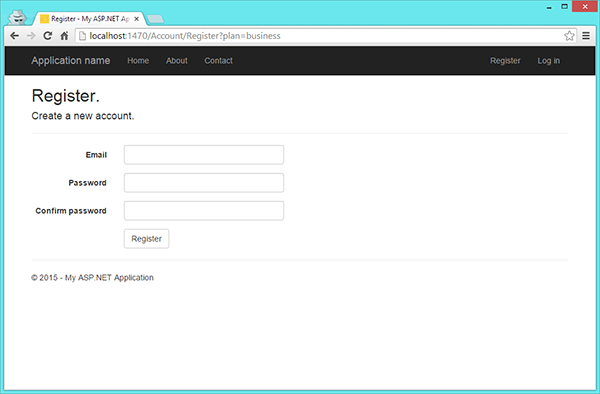Bookmark this page with the star icon
The image size is (600, 394).
(569, 36)
